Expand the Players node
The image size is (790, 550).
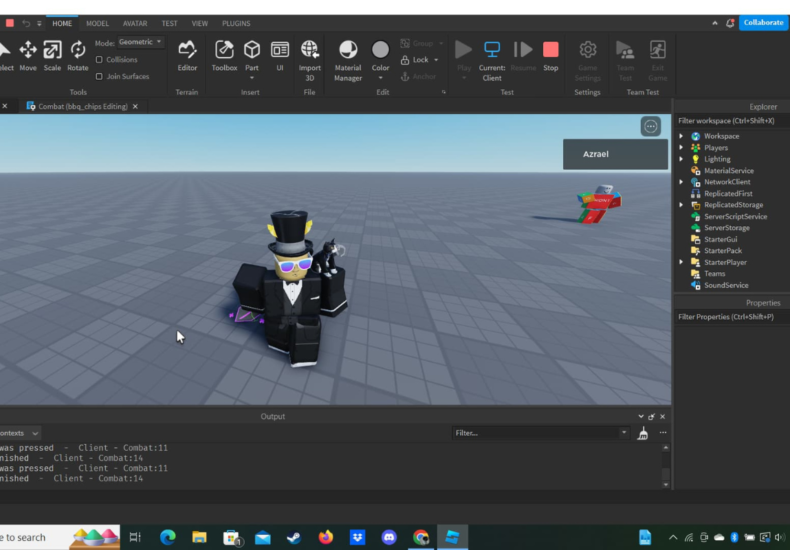[x=681, y=148]
